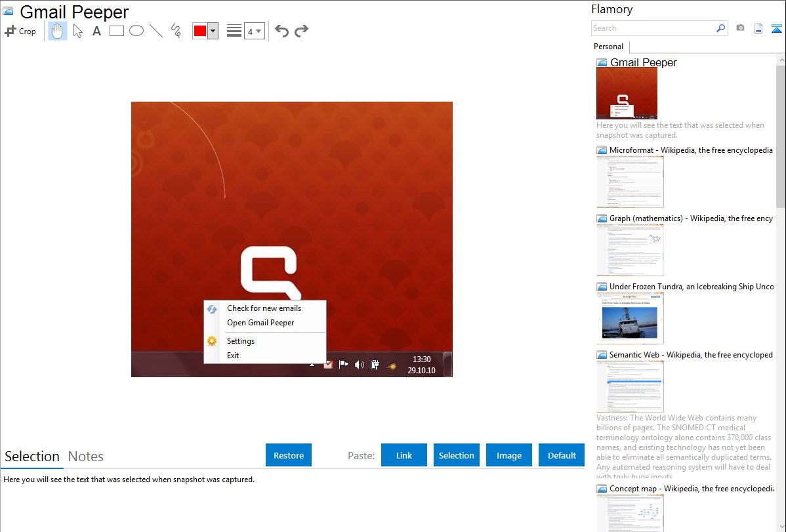Click the Paste Selection button
This screenshot has width=786, height=532.
point(456,455)
